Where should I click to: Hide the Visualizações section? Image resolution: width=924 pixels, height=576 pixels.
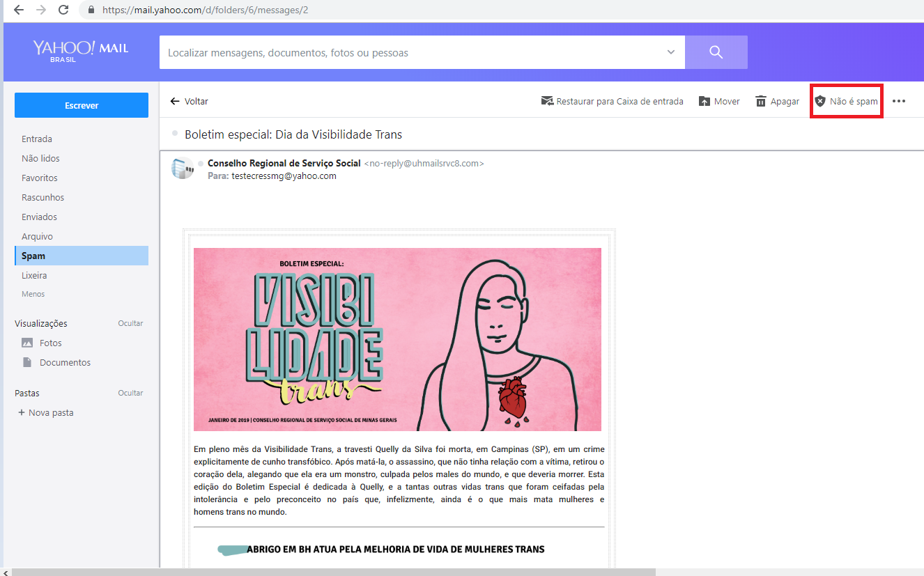(x=130, y=323)
